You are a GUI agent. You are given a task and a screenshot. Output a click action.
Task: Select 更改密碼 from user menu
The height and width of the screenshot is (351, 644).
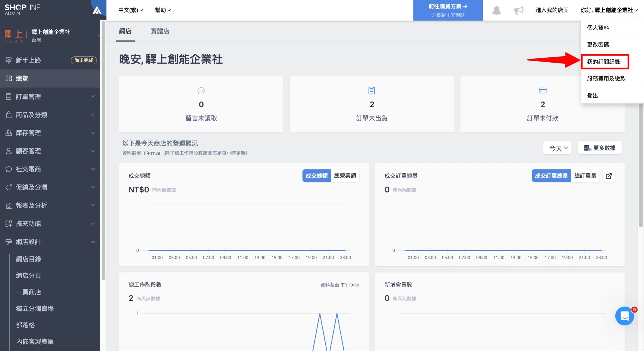612,45
